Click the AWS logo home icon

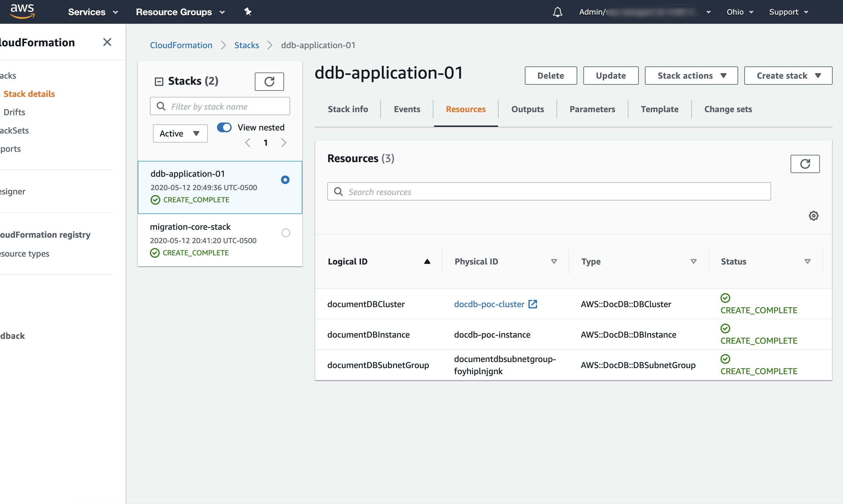click(x=23, y=11)
